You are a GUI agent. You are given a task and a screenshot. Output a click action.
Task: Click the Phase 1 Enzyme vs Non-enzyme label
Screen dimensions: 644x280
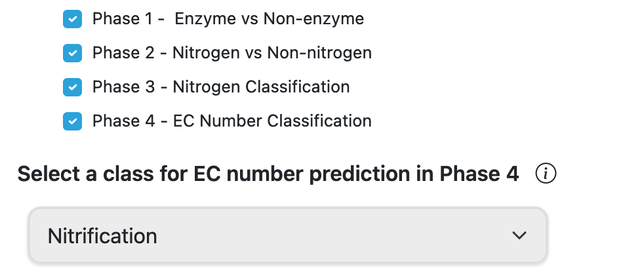pos(228,19)
